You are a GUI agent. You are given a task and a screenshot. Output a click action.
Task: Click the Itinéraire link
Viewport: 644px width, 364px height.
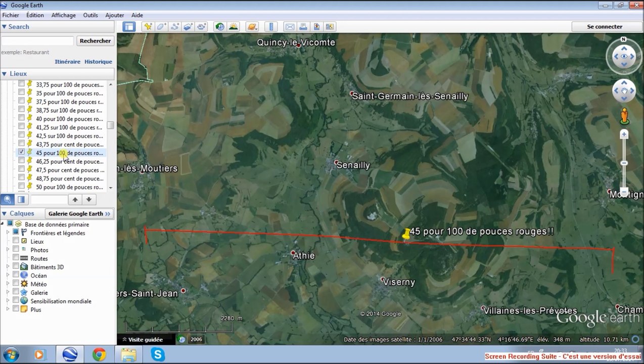[67, 62]
